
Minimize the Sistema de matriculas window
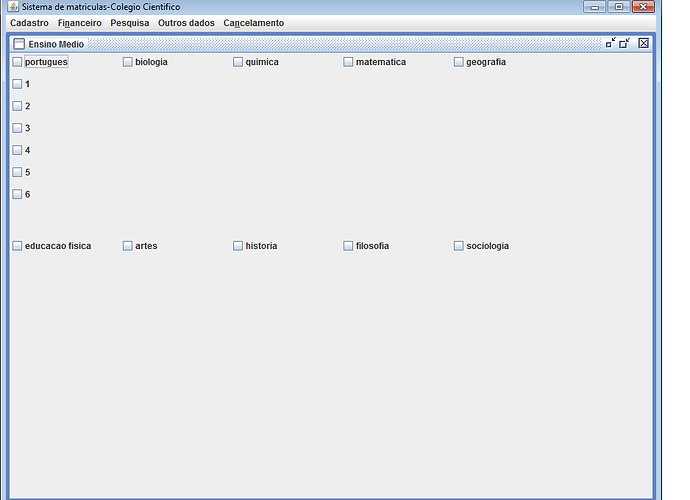click(595, 7)
